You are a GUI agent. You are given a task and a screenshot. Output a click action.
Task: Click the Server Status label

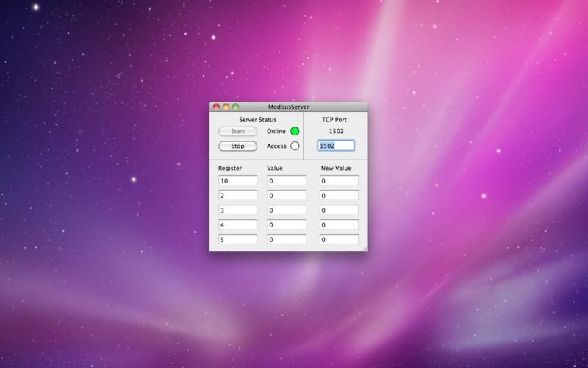coord(258,120)
